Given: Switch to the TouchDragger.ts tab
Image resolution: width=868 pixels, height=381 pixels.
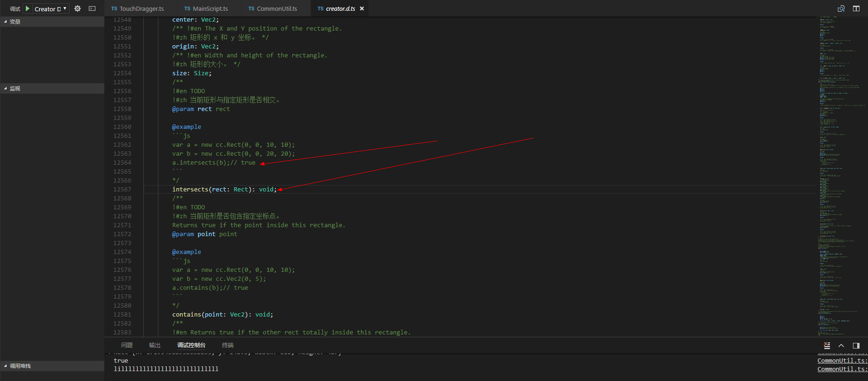Looking at the screenshot, I should (141, 8).
